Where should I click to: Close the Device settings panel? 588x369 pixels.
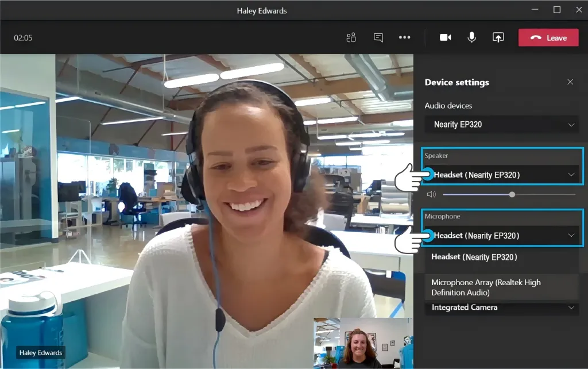570,82
